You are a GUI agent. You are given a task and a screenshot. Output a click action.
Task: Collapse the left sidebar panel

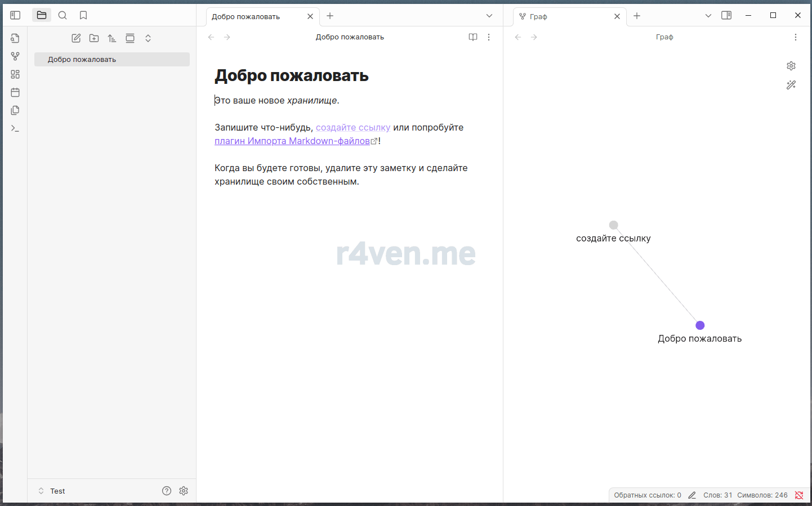pos(15,15)
